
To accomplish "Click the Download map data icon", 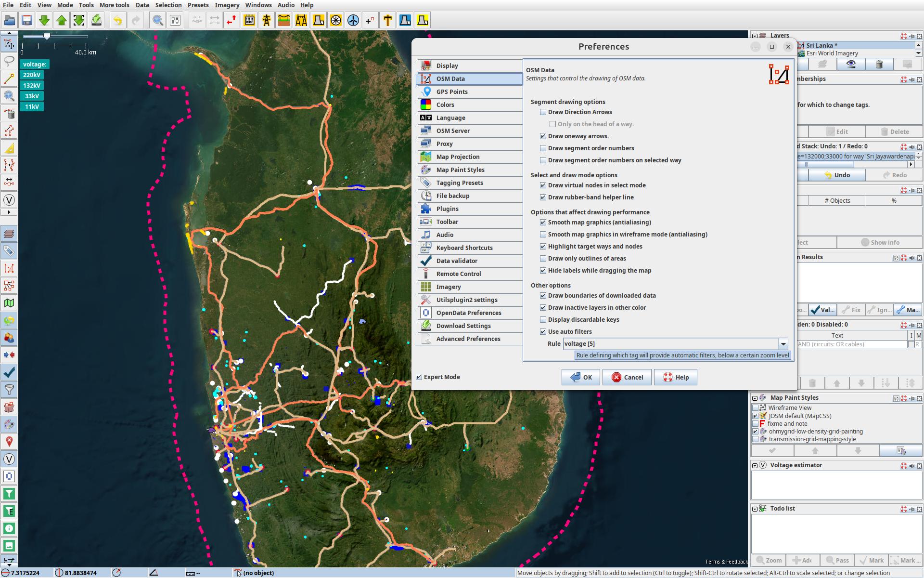I will pyautogui.click(x=44, y=20).
